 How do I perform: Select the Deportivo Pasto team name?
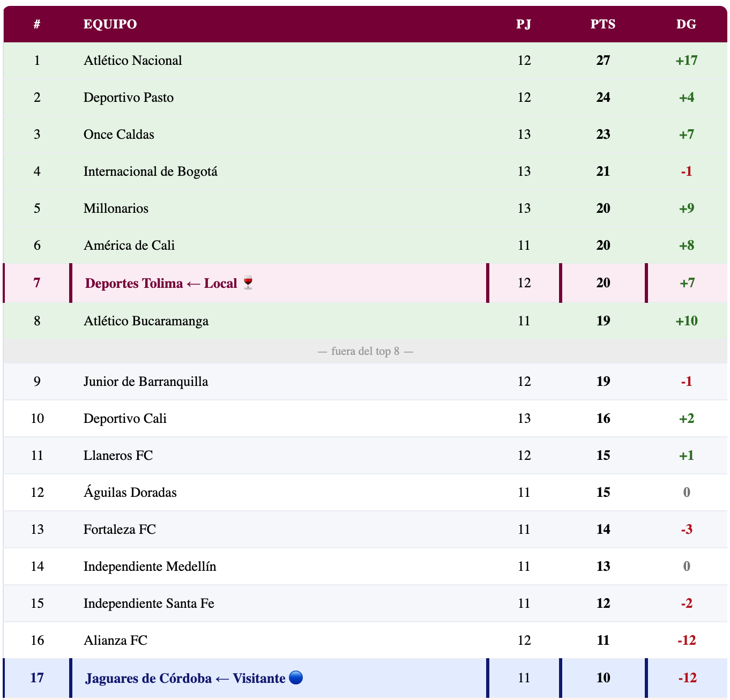point(129,98)
